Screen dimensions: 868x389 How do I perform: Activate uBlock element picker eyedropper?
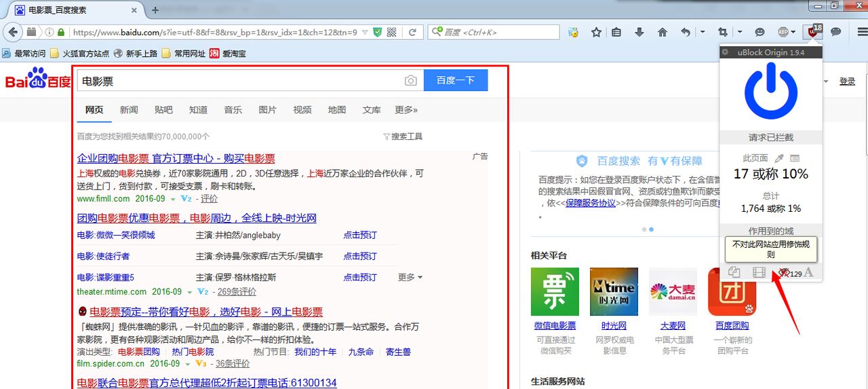(x=780, y=158)
